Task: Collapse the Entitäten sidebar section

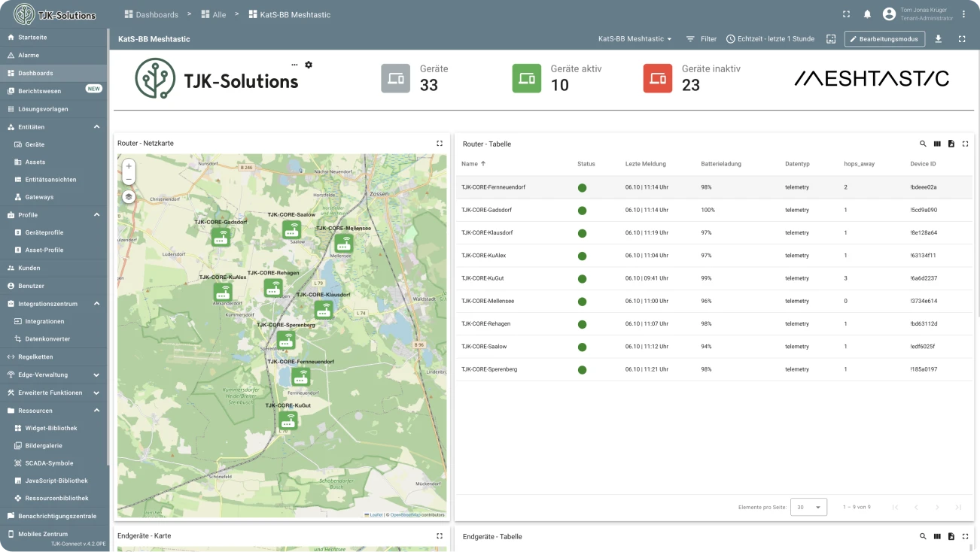Action: tap(96, 127)
